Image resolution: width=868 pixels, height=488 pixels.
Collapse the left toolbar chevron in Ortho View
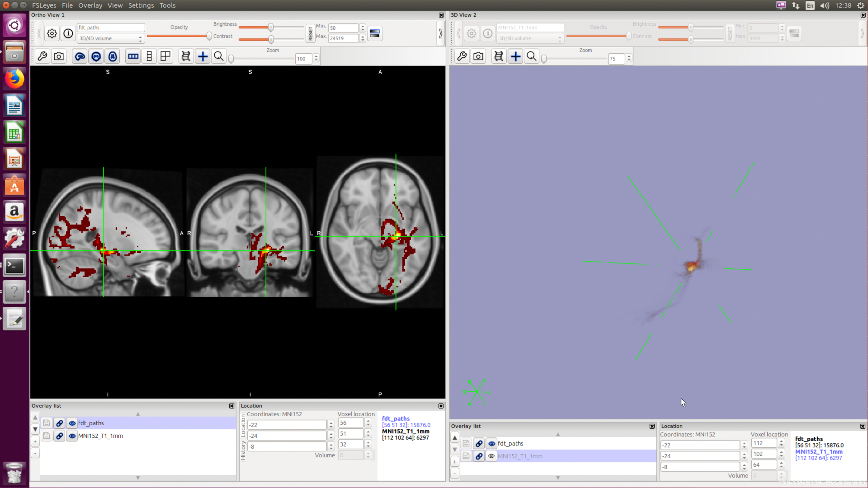click(x=39, y=33)
